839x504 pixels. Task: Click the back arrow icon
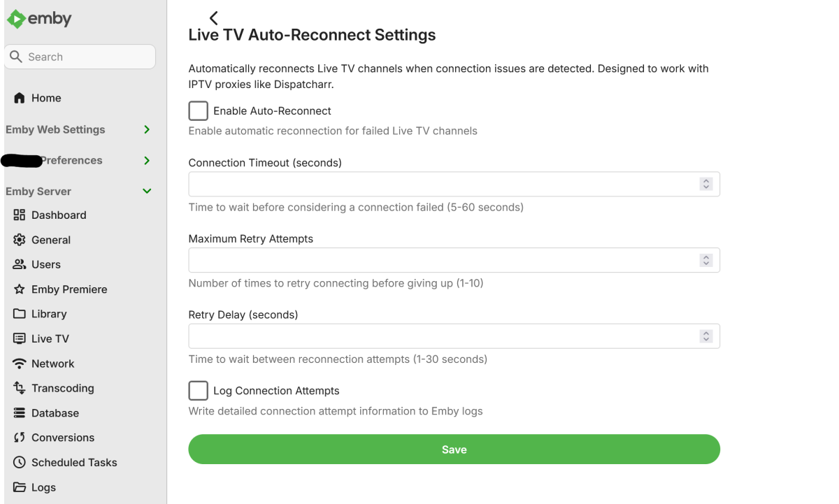click(214, 18)
